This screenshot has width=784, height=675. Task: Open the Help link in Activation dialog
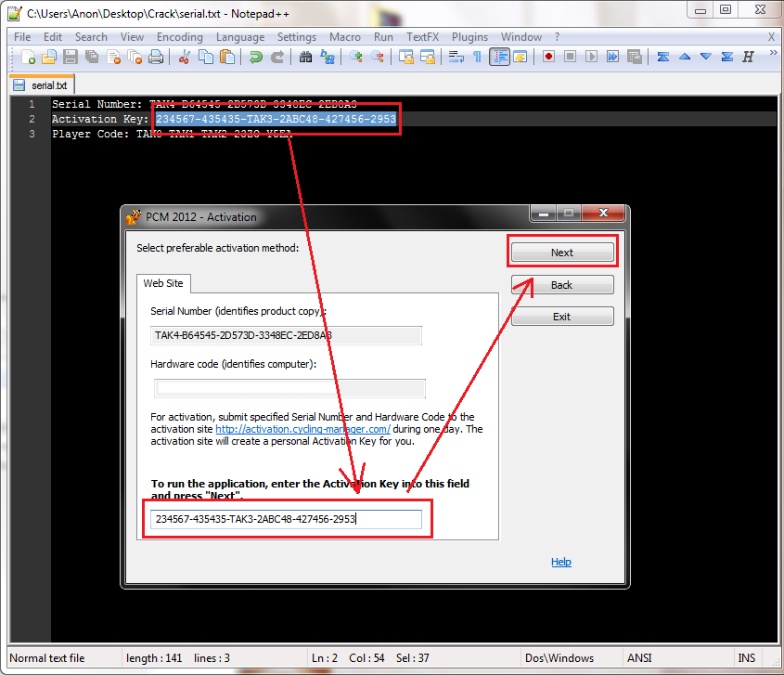pyautogui.click(x=561, y=562)
